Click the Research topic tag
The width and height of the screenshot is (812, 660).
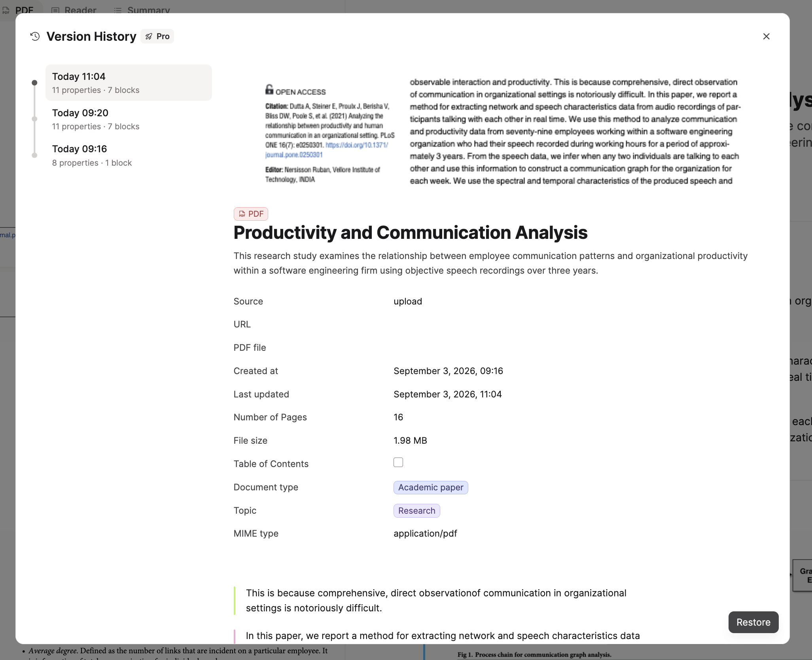(416, 511)
